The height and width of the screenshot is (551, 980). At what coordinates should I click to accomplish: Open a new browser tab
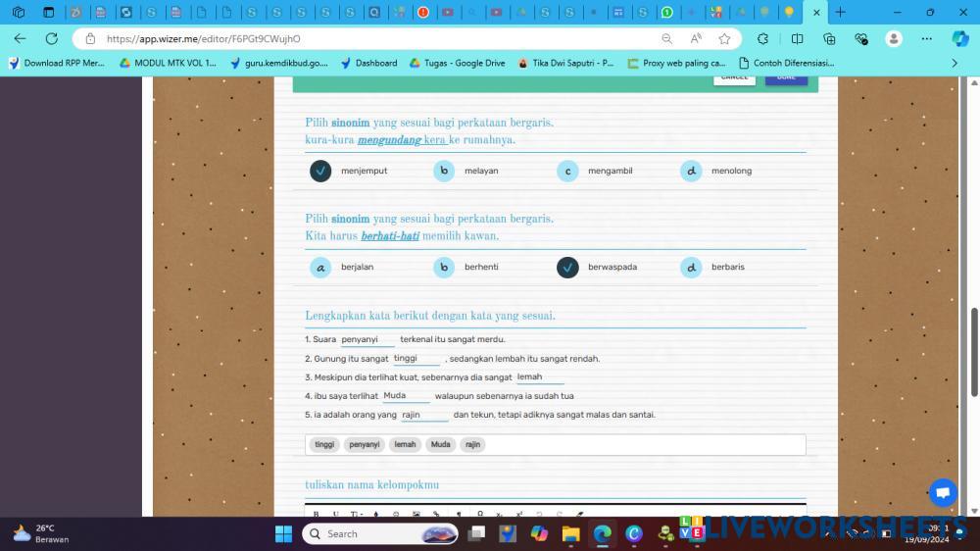pyautogui.click(x=840, y=13)
